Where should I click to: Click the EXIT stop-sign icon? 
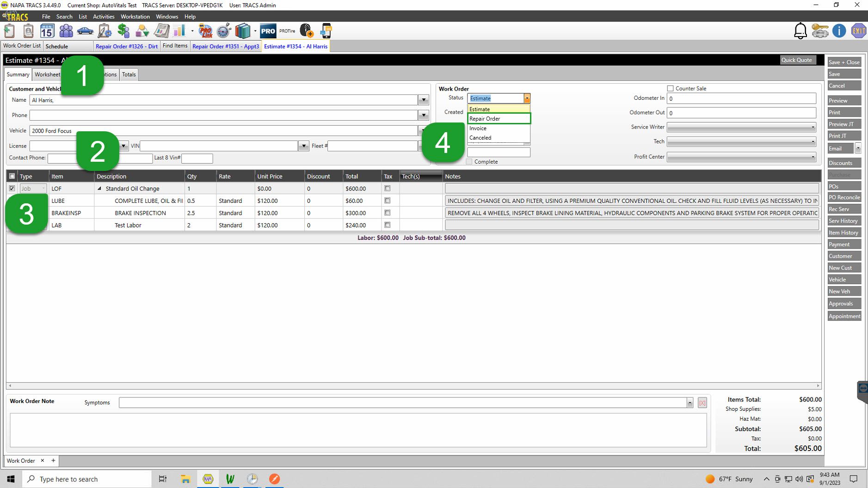point(859,30)
